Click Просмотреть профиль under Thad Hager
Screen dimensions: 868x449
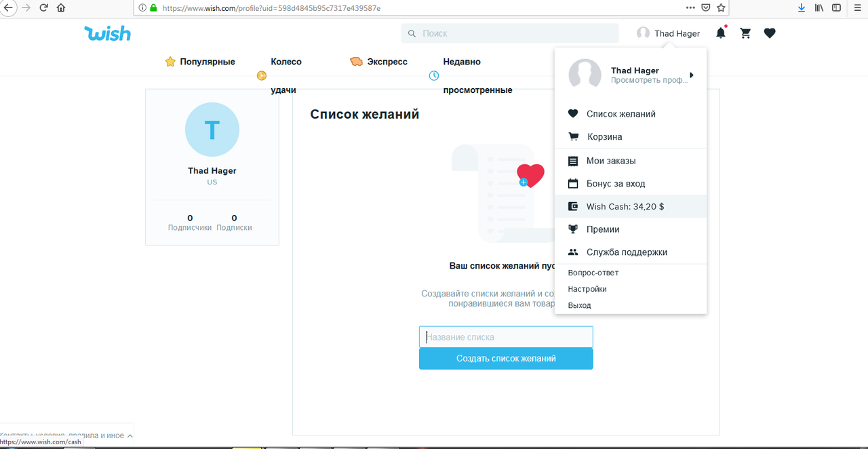click(649, 80)
